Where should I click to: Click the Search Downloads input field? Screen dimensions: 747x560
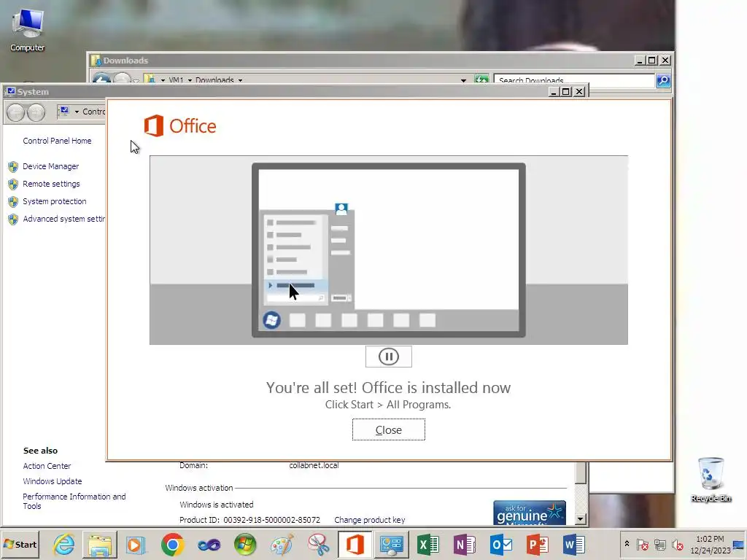coord(574,80)
